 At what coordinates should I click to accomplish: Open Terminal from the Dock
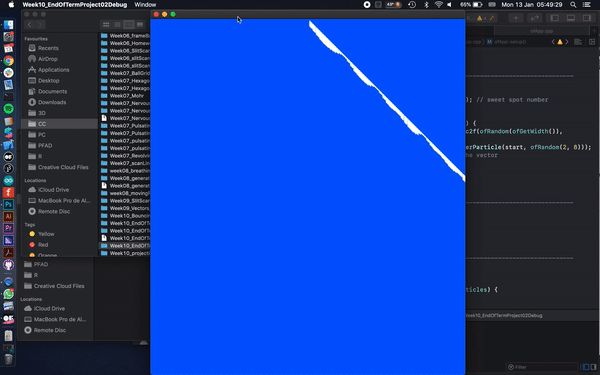point(8,97)
